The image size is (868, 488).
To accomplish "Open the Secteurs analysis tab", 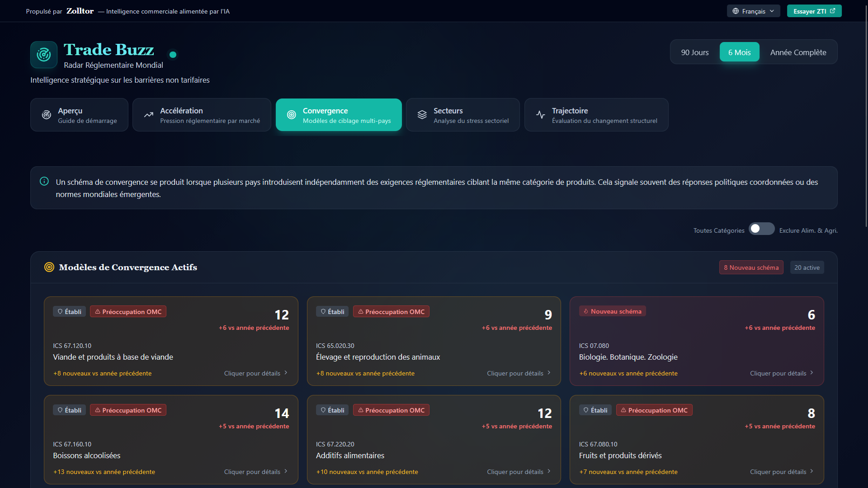I will pyautogui.click(x=462, y=114).
